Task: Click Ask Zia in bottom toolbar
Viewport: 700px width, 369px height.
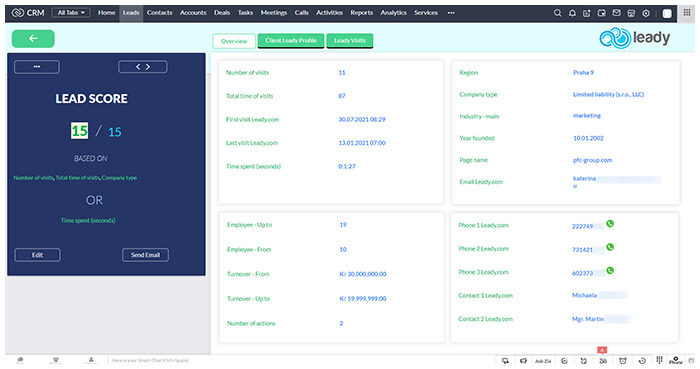Action: coord(543,361)
